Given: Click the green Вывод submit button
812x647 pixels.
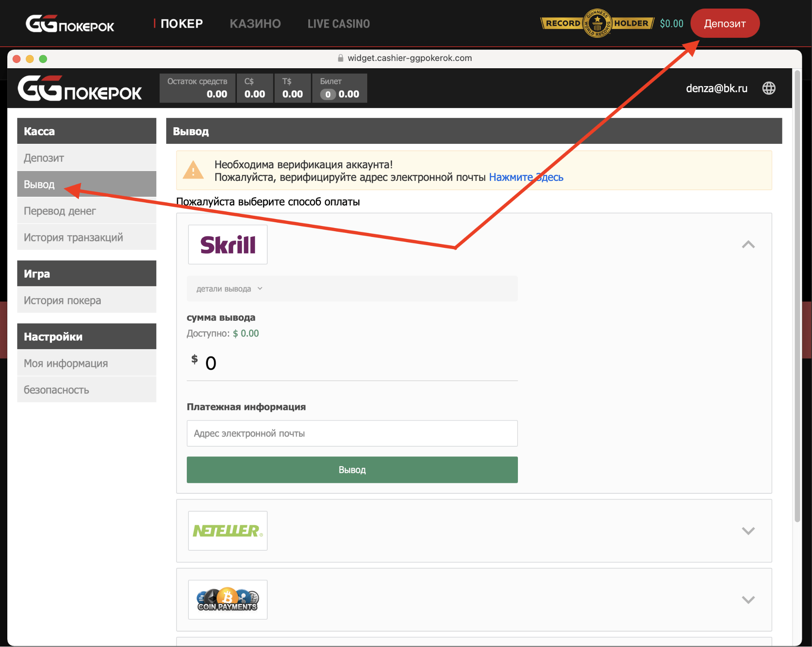Looking at the screenshot, I should (x=352, y=470).
